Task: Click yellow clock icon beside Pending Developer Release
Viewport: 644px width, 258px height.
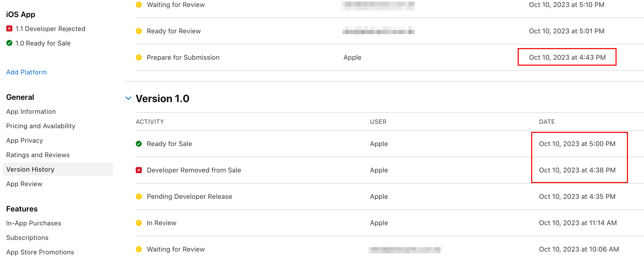Action: 139,196
